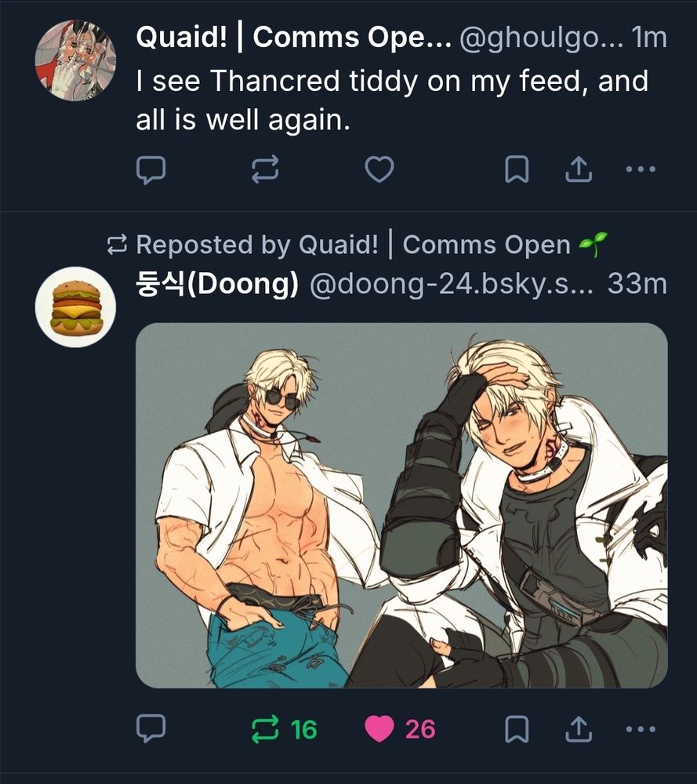
Task: Open Quaid! | Comms Ope... display name
Action: (x=293, y=38)
